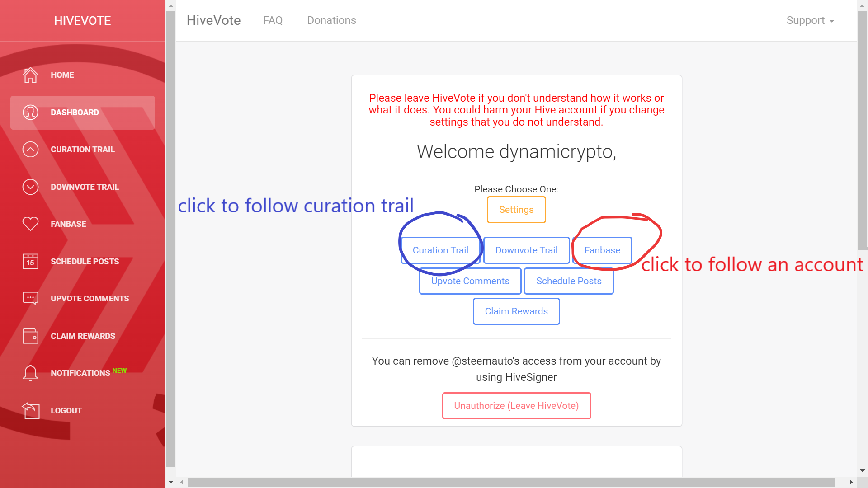Go to FANBASE in the sidebar
868x488 pixels.
tap(83, 224)
